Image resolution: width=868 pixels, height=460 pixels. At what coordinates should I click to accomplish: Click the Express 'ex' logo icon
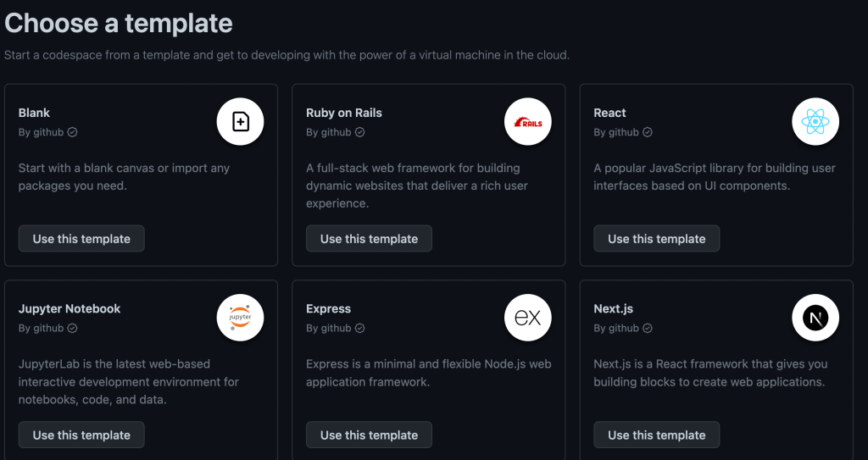pyautogui.click(x=528, y=318)
